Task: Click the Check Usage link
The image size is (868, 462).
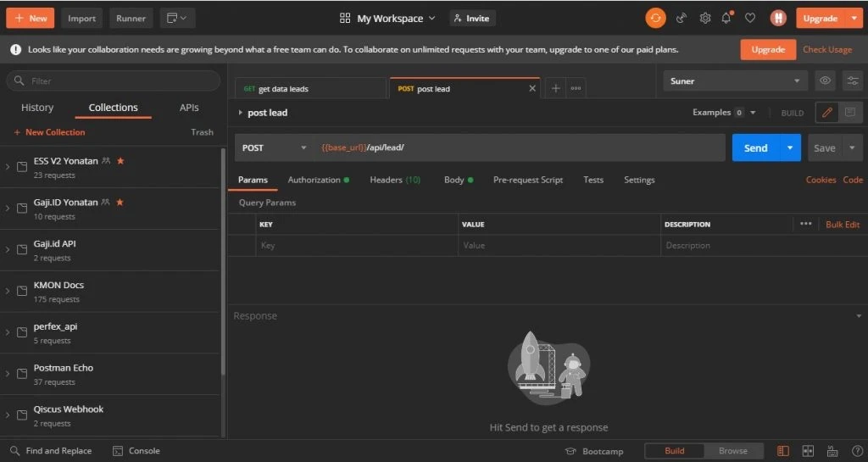Action: tap(827, 49)
